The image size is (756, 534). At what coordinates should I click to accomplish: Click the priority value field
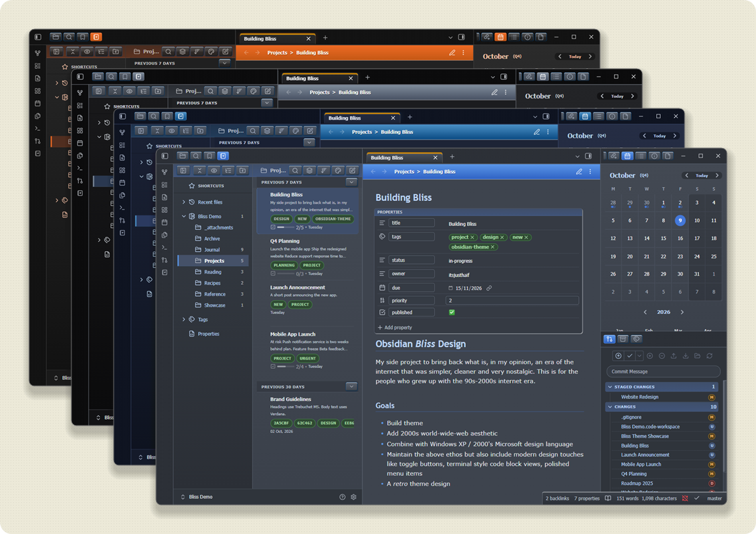[512, 301]
